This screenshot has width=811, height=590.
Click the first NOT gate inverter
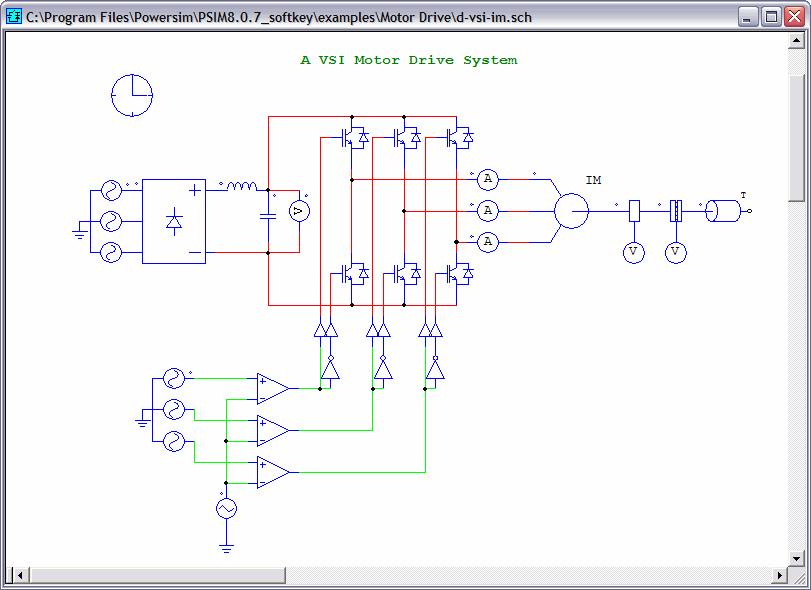pyautogui.click(x=331, y=368)
